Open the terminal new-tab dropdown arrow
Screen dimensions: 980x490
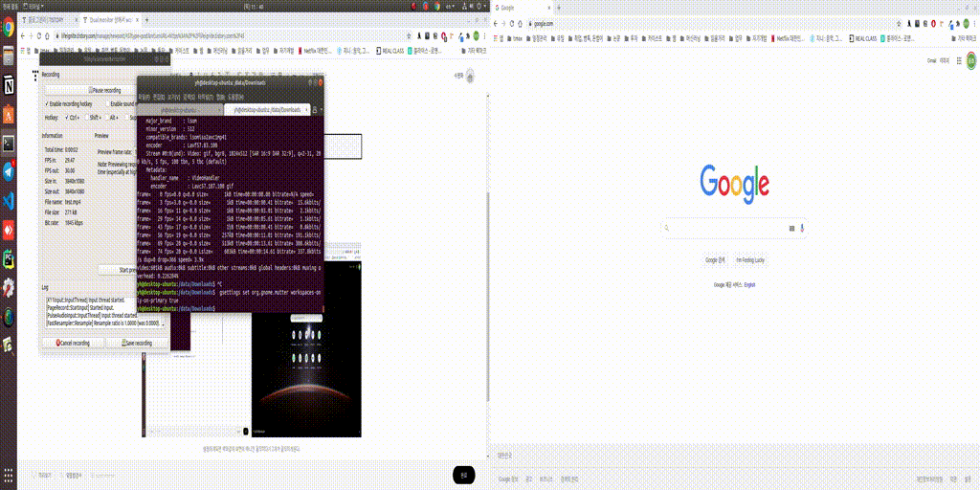322,110
